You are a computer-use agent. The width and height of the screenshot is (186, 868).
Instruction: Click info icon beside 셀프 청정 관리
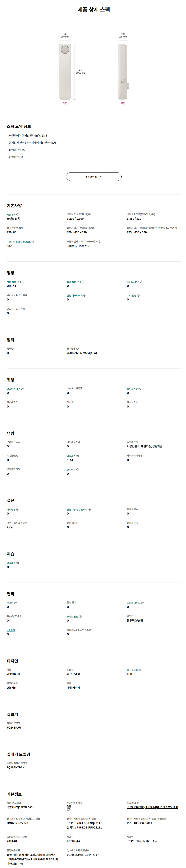(83, 282)
